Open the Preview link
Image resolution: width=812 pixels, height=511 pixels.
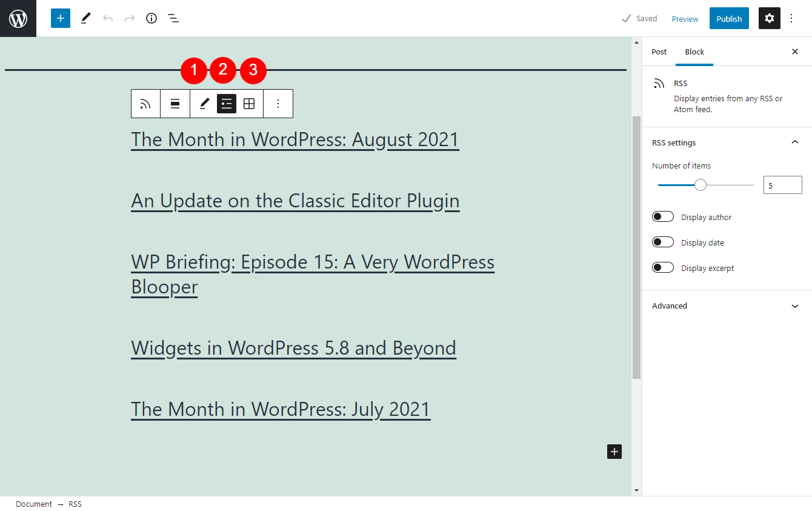tap(685, 19)
